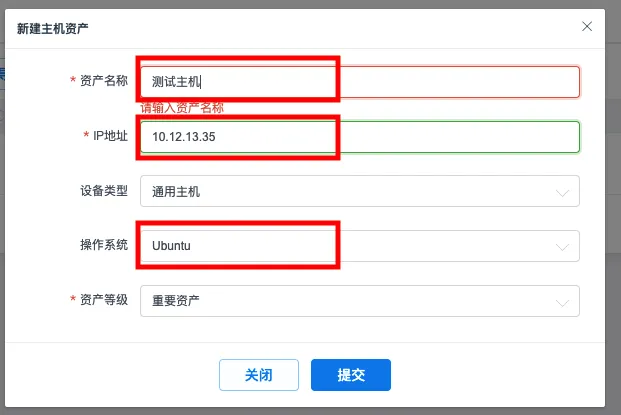The image size is (621, 415).
Task: Click the 资产名称 text input field
Action: pyautogui.click(x=360, y=81)
